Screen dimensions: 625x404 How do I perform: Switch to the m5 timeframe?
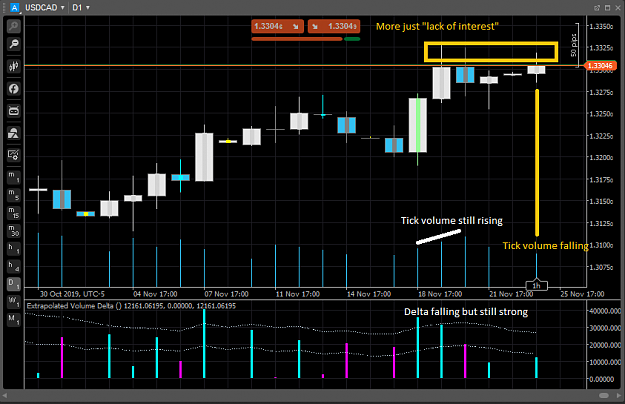14,195
